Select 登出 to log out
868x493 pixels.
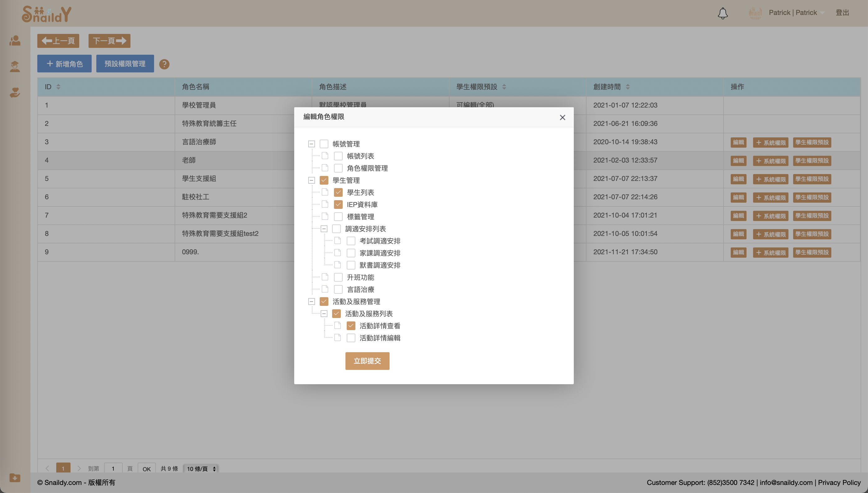coord(842,12)
